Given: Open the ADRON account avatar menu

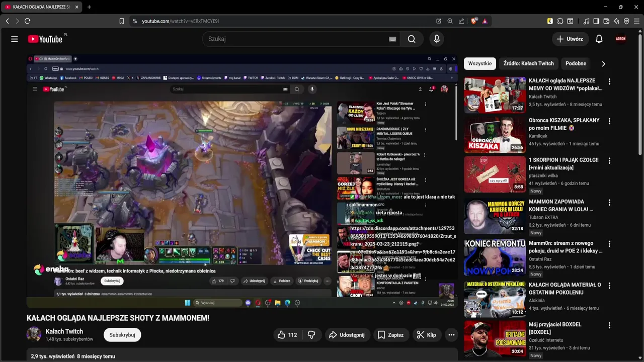Looking at the screenshot, I should coord(621,39).
